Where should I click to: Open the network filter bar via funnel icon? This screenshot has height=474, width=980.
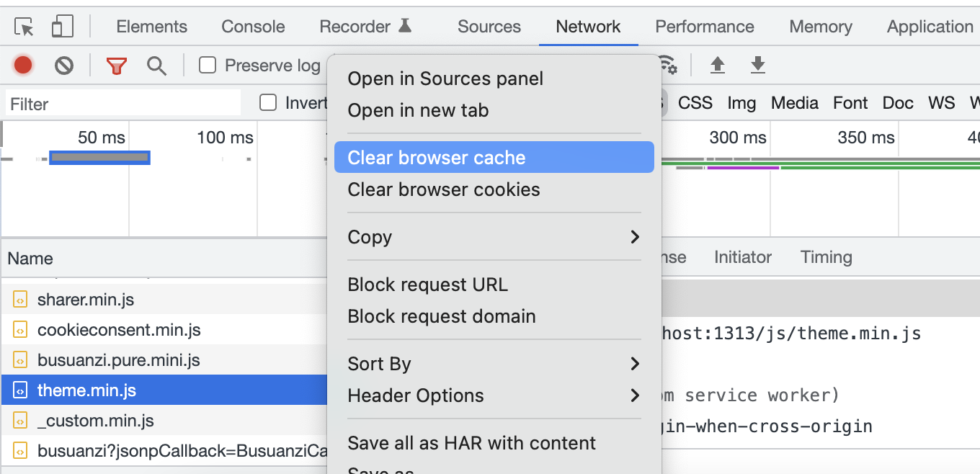(116, 65)
